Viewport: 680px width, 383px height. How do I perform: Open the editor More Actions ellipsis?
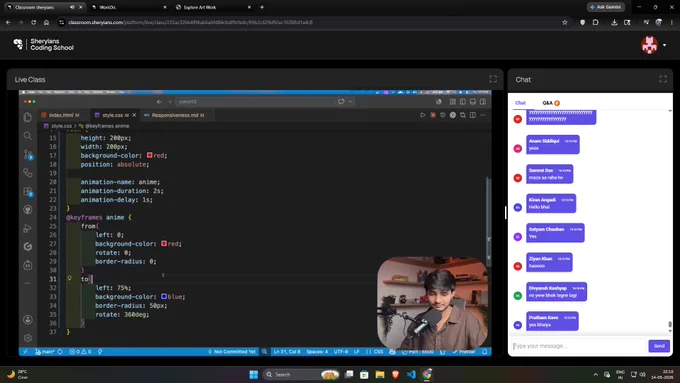[483, 115]
